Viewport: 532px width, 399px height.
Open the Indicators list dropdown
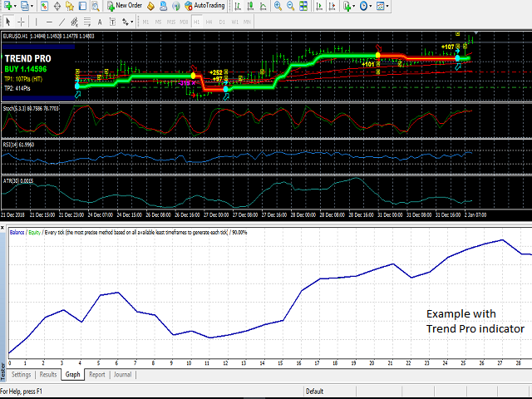tap(349, 6)
